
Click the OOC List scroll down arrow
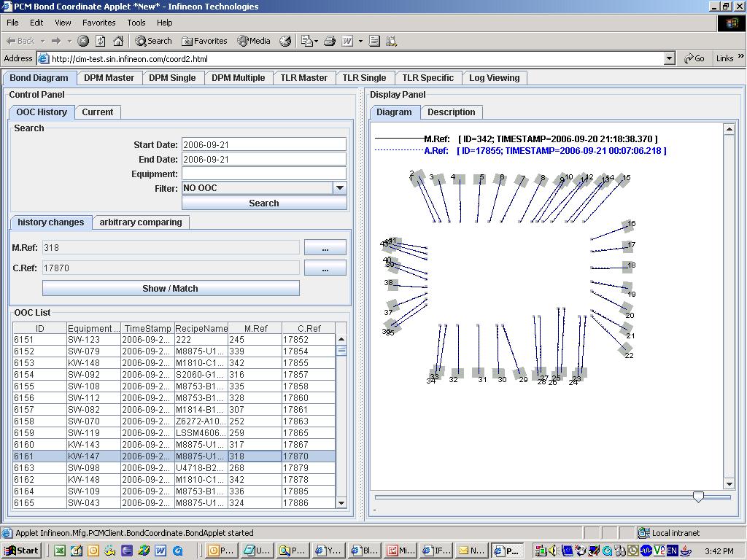pyautogui.click(x=341, y=503)
